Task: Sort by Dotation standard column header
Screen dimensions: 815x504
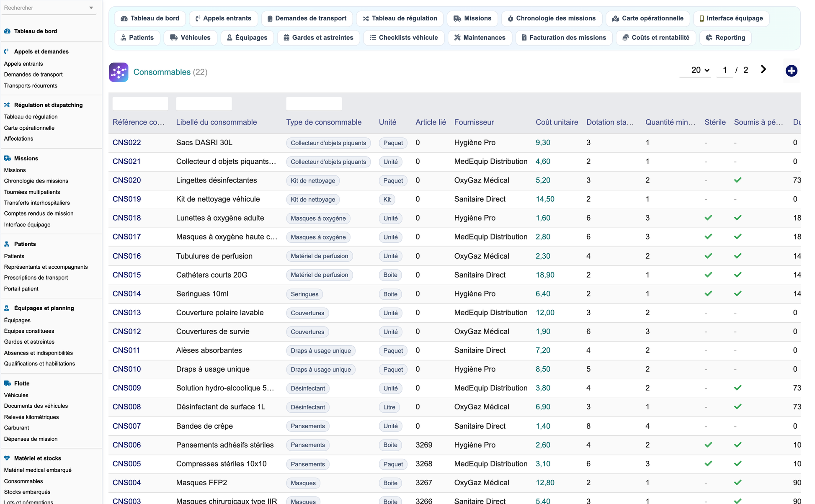Action: 610,122
